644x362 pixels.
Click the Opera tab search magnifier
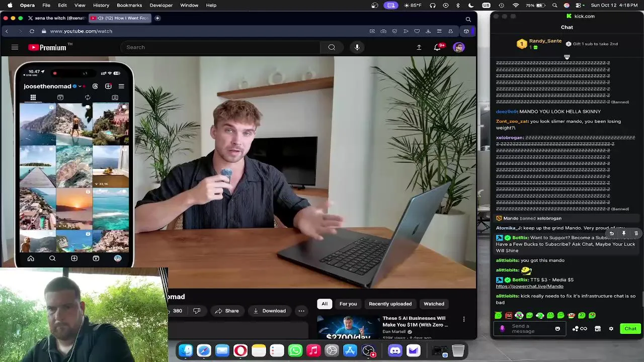coord(468,19)
